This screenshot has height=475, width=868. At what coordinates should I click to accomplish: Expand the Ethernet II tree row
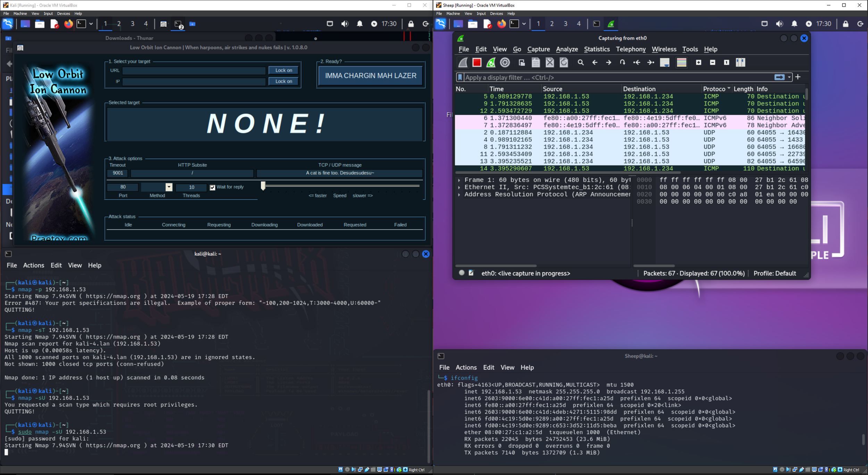pos(459,187)
